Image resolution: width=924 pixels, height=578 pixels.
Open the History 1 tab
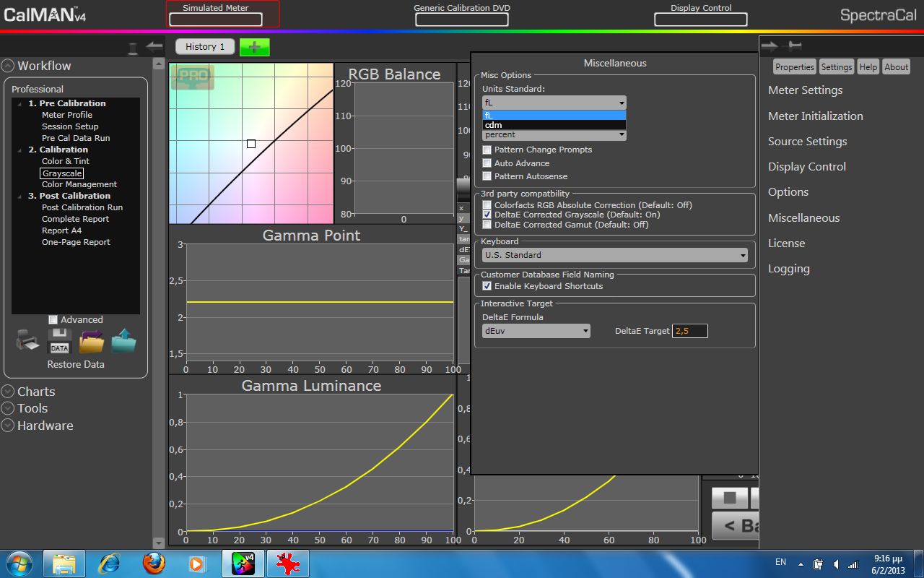[205, 47]
